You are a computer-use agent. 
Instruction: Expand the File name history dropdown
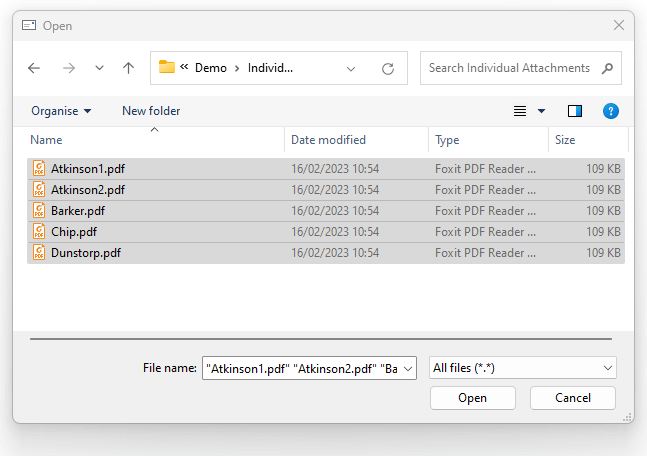click(408, 368)
